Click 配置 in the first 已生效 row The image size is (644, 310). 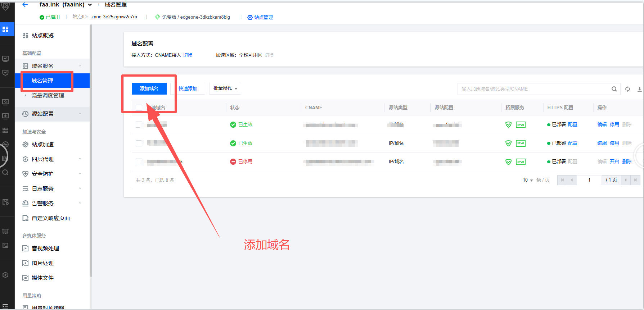pyautogui.click(x=572, y=124)
